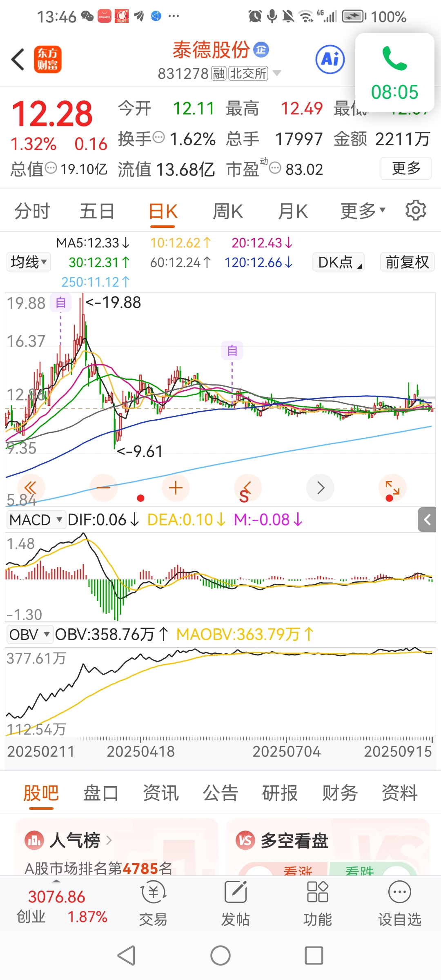This screenshot has width=441, height=980.
Task: Open the 均线 indicator dropdown
Action: pos(29,262)
